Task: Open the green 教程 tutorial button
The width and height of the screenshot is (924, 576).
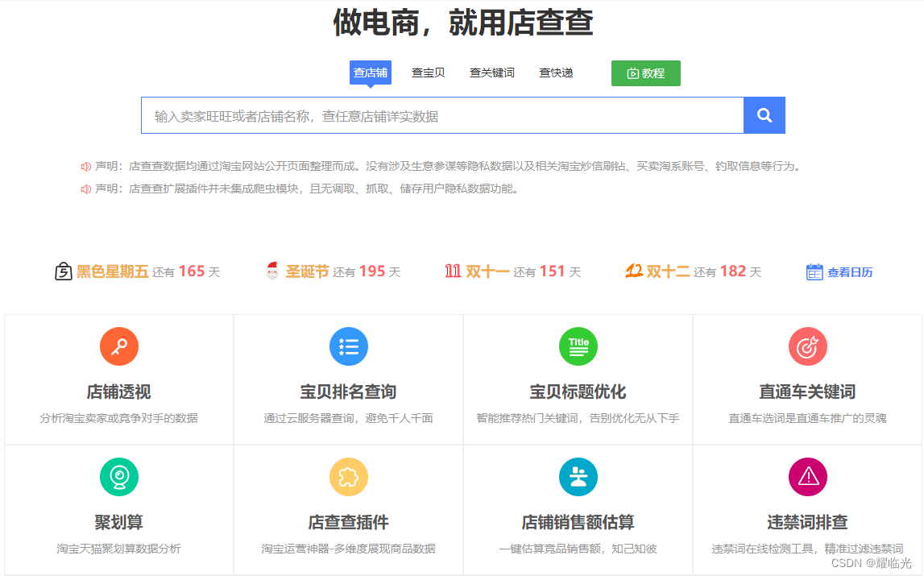Action: (646, 73)
